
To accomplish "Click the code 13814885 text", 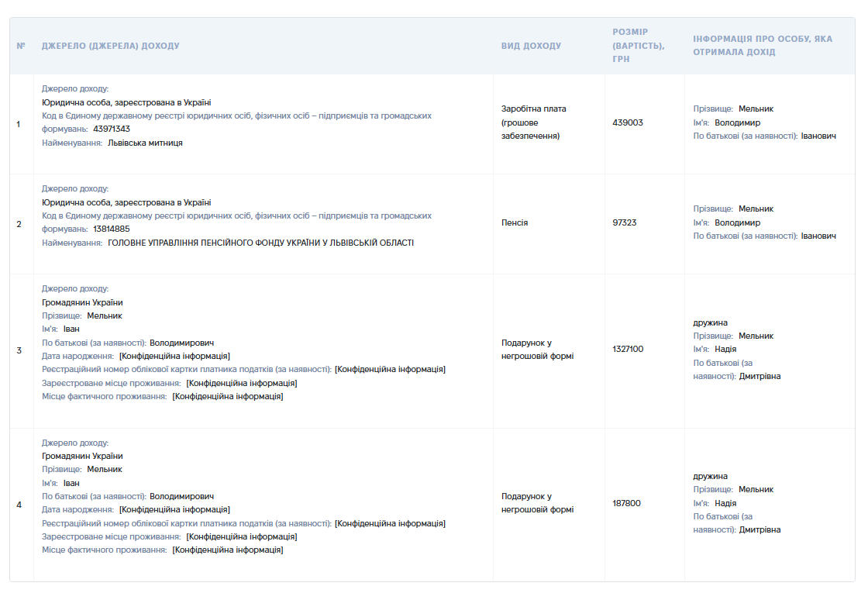I will pos(112,229).
